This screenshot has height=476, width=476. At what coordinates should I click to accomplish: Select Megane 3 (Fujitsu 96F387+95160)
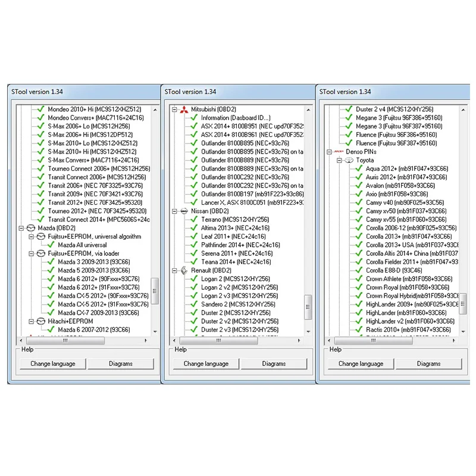click(399, 126)
